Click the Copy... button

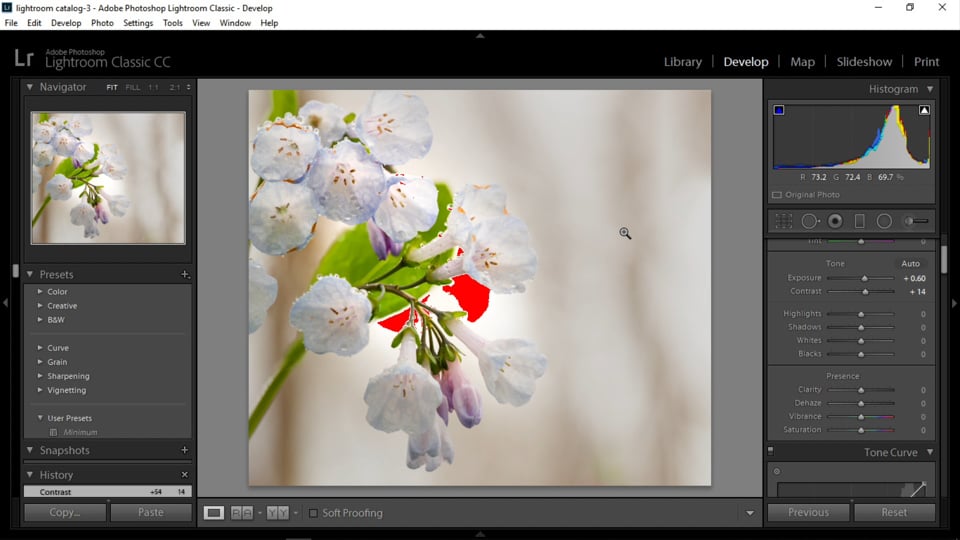click(65, 512)
